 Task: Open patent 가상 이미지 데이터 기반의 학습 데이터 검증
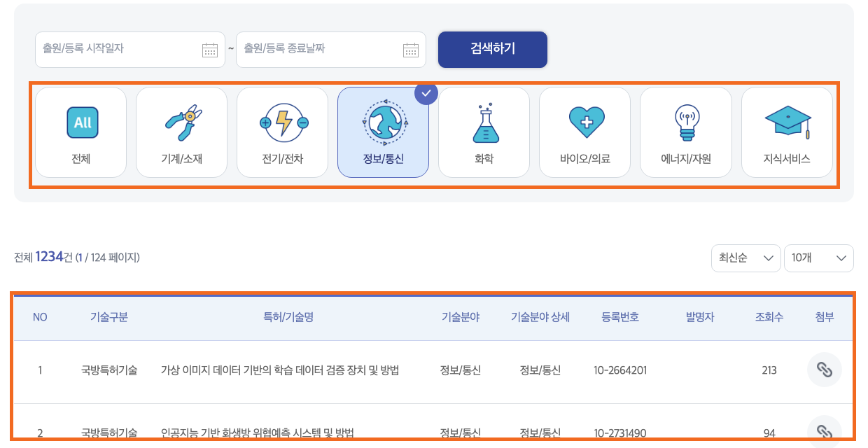click(280, 370)
